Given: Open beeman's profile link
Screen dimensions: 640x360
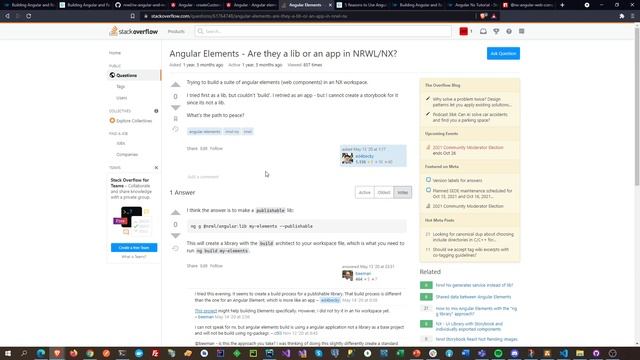Looking at the screenshot, I should tap(363, 273).
